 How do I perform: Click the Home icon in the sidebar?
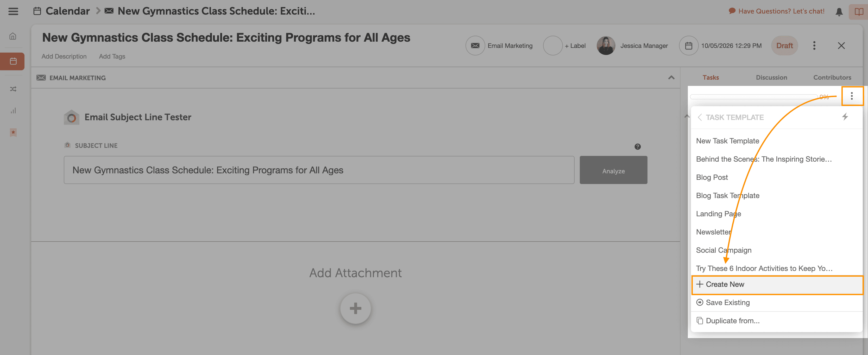pyautogui.click(x=13, y=36)
